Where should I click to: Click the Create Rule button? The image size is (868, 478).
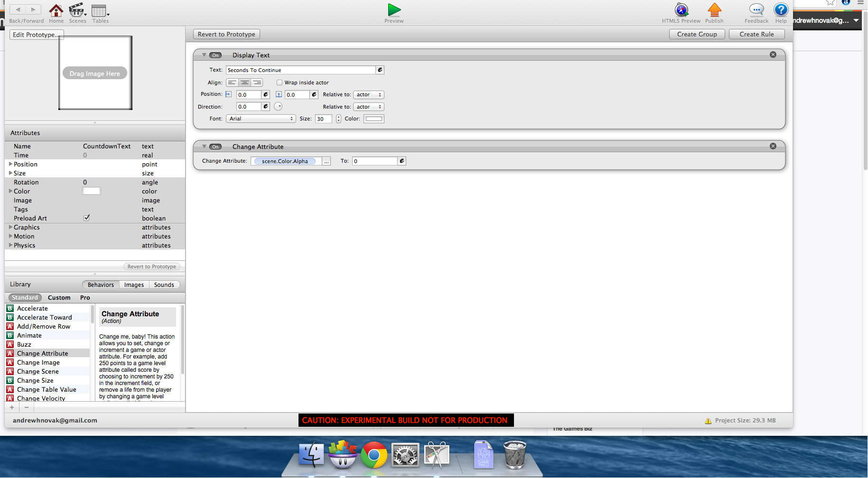pos(756,34)
